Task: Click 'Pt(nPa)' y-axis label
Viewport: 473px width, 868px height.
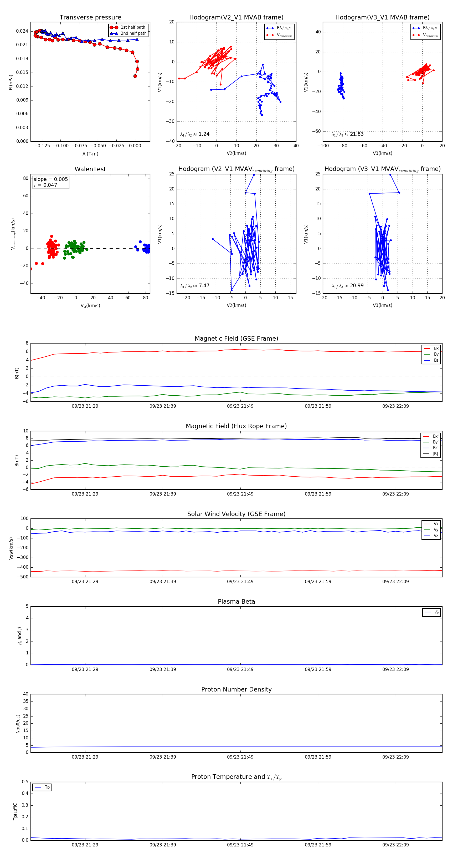Action: 11,82
